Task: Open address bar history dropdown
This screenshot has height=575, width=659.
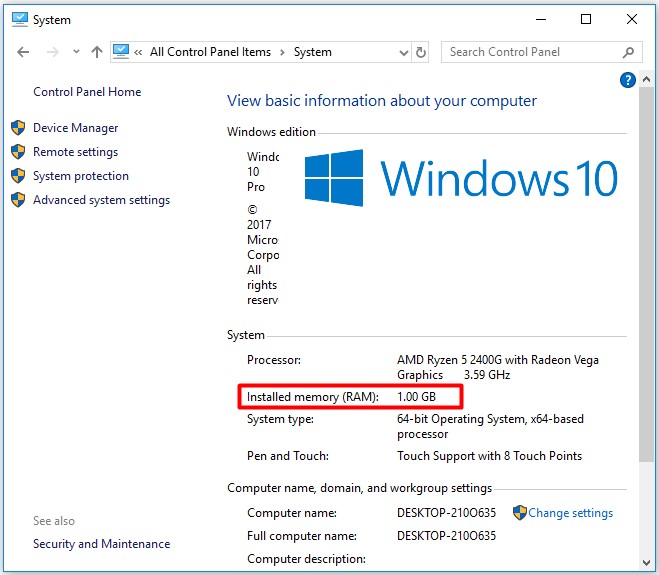Action: pyautogui.click(x=403, y=53)
